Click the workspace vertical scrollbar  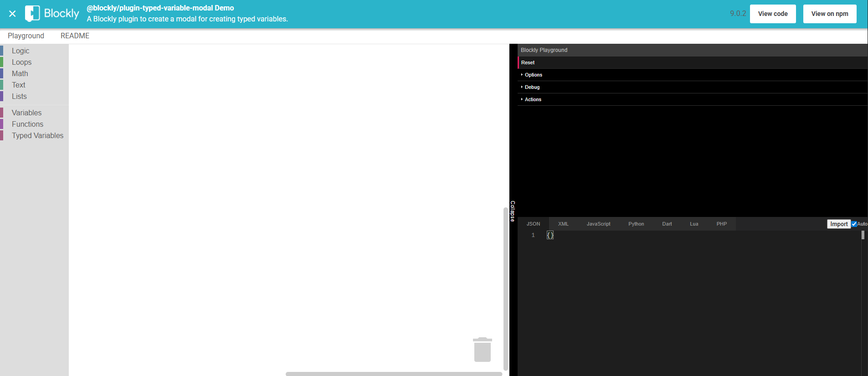pyautogui.click(x=505, y=289)
